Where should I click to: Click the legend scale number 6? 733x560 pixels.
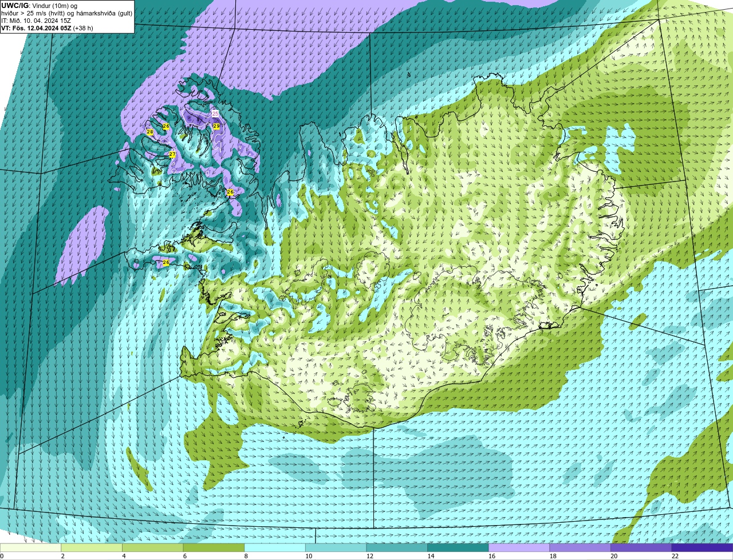point(185,556)
